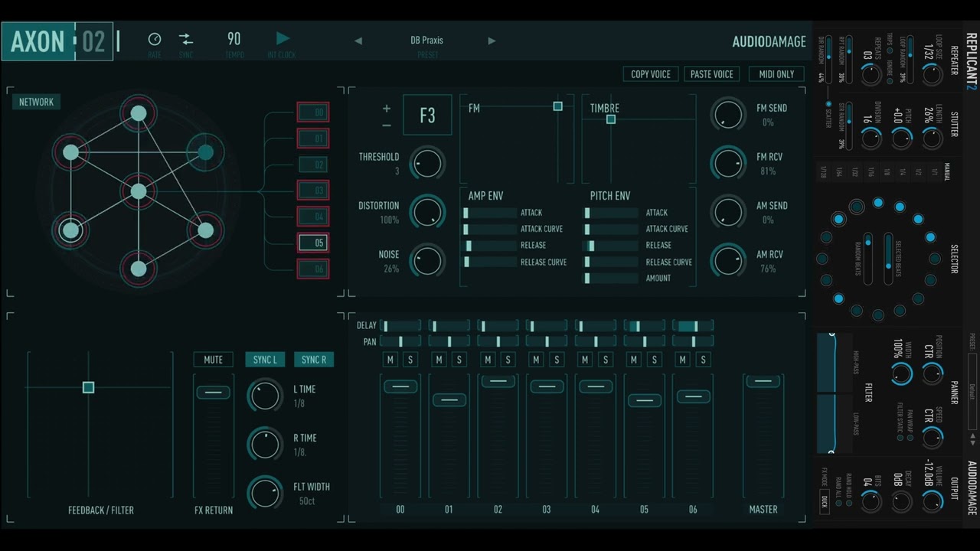This screenshot has height=551, width=980.
Task: Mute mixer channel 05
Action: (634, 360)
